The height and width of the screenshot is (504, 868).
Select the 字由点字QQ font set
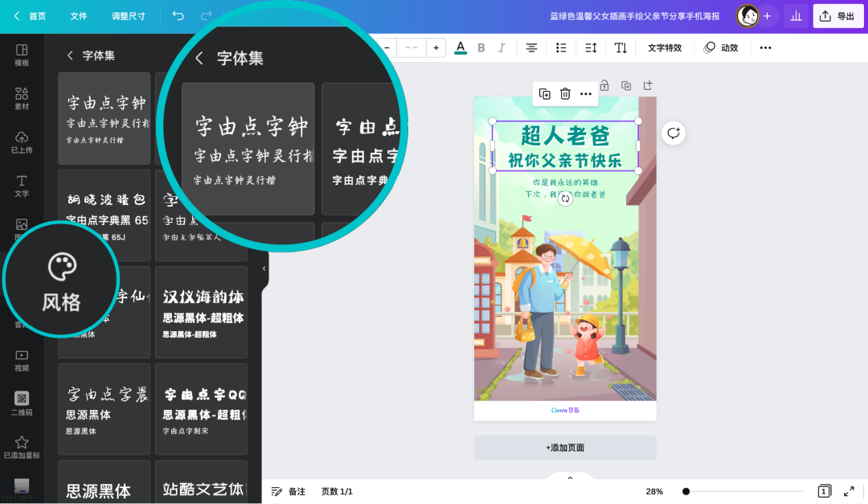[x=201, y=409]
